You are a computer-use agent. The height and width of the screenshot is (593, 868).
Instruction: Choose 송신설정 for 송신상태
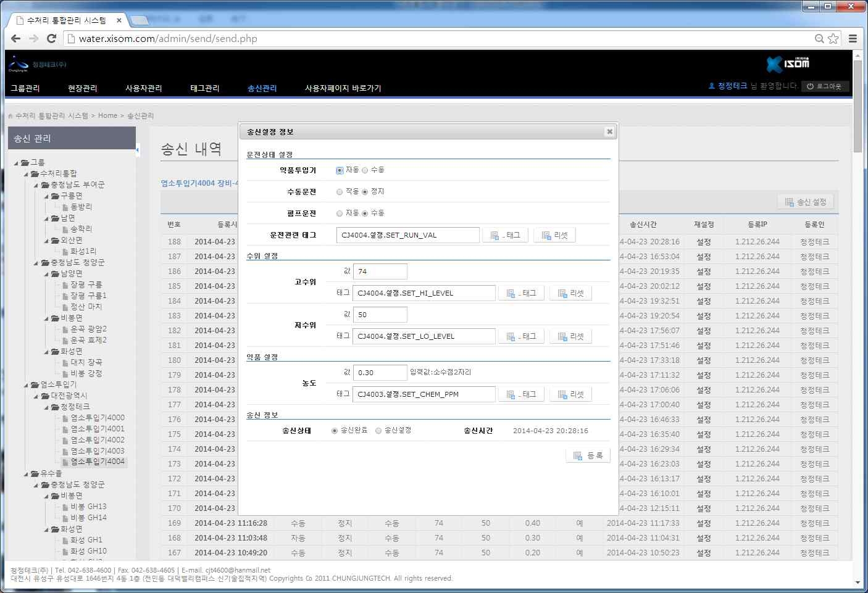378,431
